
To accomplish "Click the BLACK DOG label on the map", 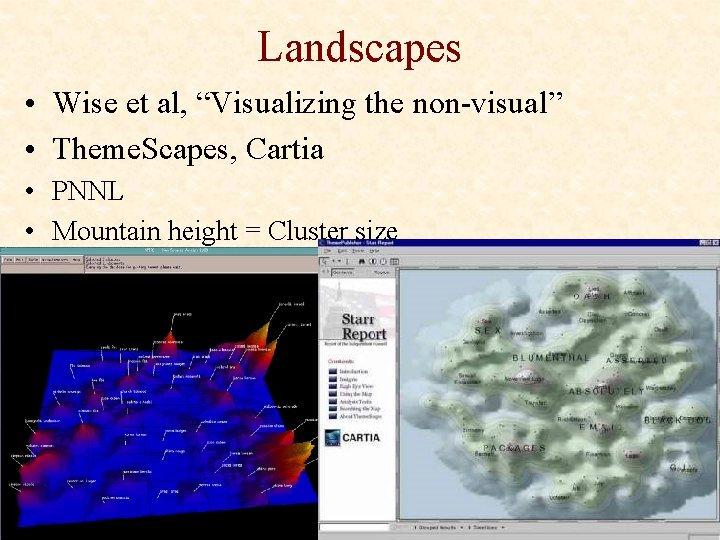I will (x=677, y=420).
